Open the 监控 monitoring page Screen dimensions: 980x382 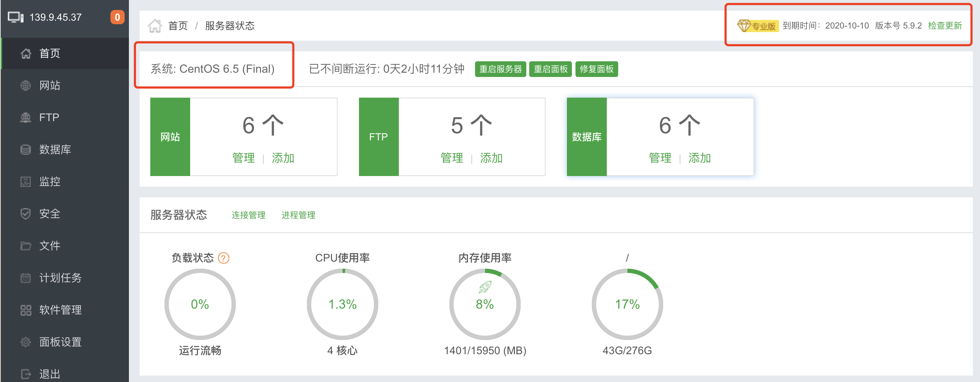coord(49,182)
